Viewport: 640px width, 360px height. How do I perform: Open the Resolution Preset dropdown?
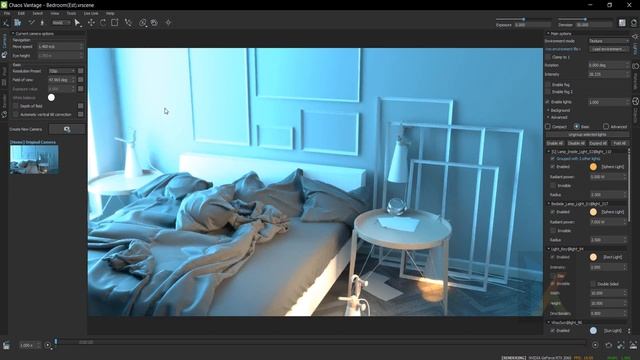62,71
